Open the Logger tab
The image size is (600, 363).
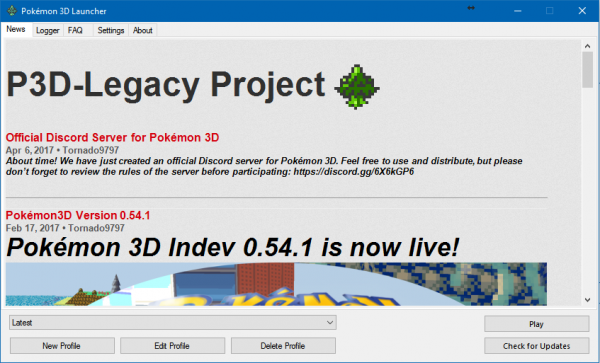(47, 31)
